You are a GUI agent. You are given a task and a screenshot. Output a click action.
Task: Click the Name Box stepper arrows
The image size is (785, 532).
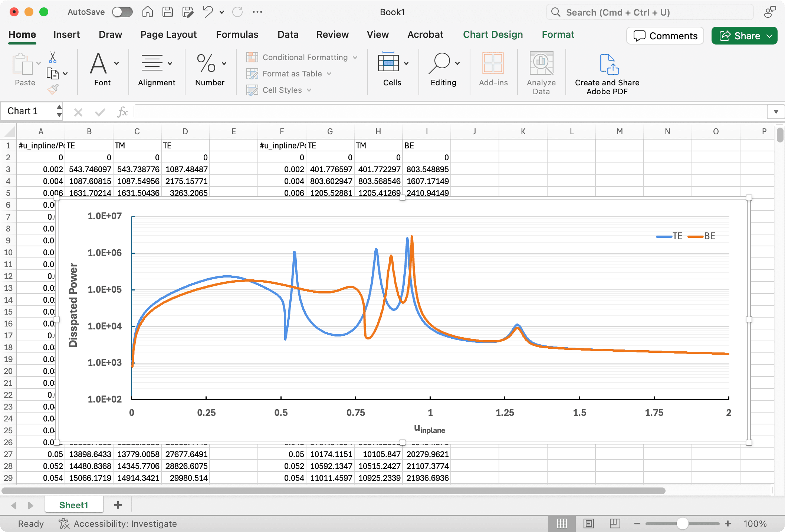(59, 111)
